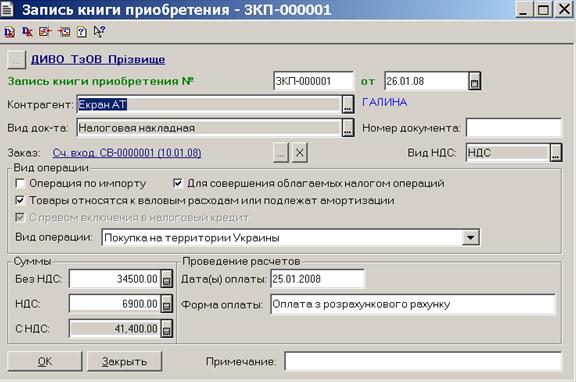Open calculator button beside Без НДС amount
This screenshot has height=382, width=576.
click(x=166, y=279)
